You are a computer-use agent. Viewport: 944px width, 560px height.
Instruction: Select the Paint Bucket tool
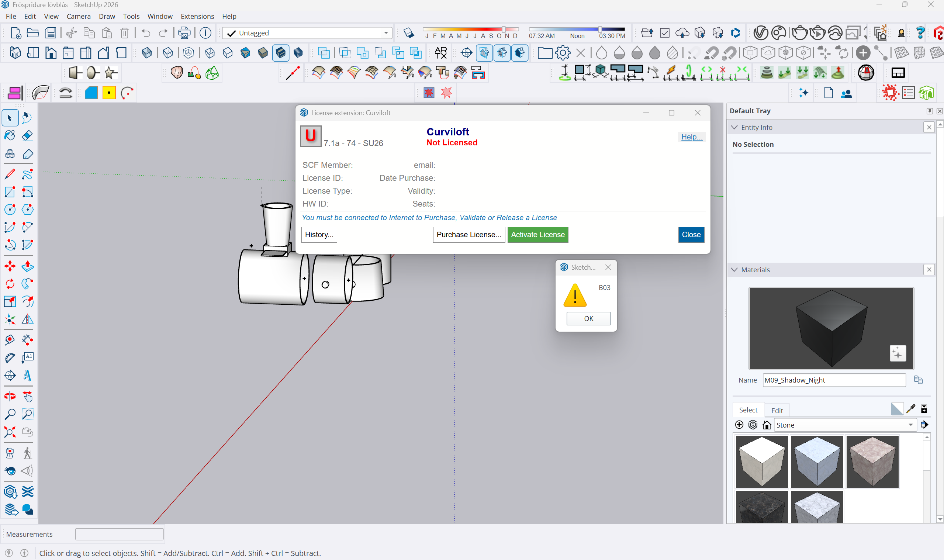point(10,135)
